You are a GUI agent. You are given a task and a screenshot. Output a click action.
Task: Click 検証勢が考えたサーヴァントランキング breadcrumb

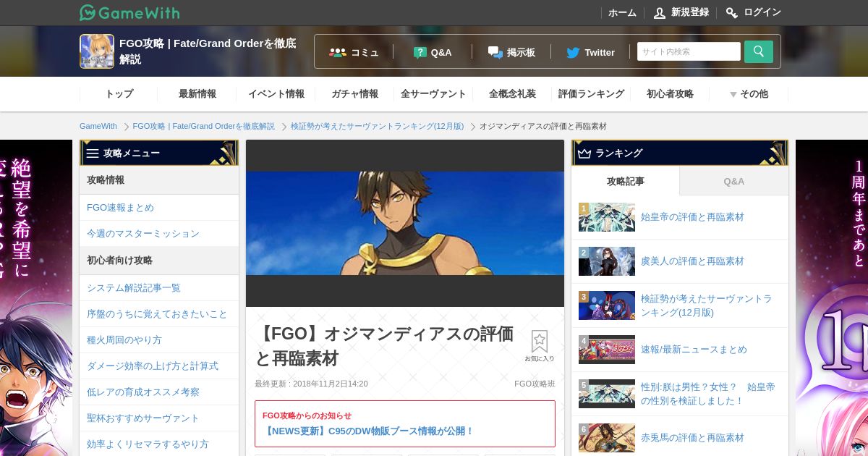click(x=377, y=126)
